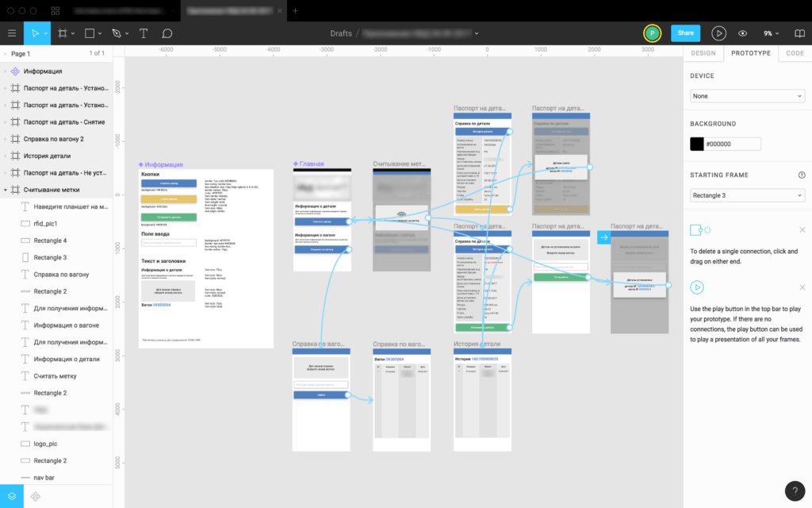Image resolution: width=812 pixels, height=508 pixels.
Task: Open the 9% zoom dropdown
Action: coord(771,33)
